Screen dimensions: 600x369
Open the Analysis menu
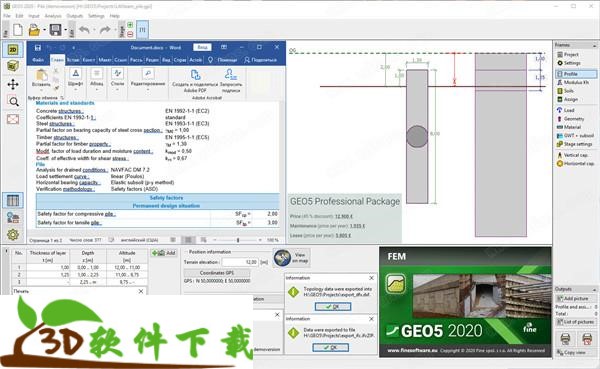point(53,16)
